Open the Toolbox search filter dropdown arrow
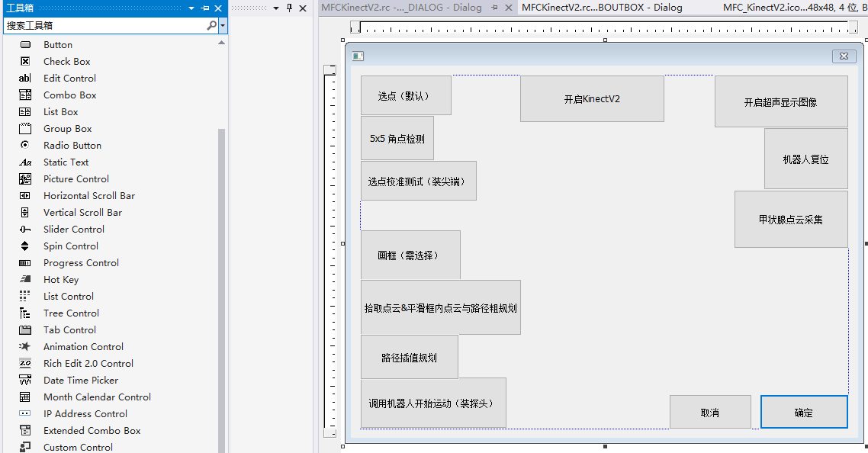The image size is (868, 453). [x=221, y=25]
